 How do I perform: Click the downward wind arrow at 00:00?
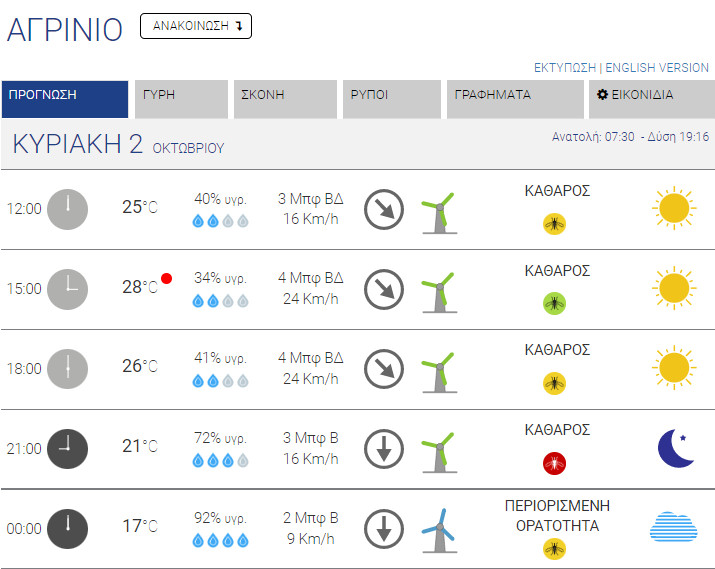coord(383,529)
